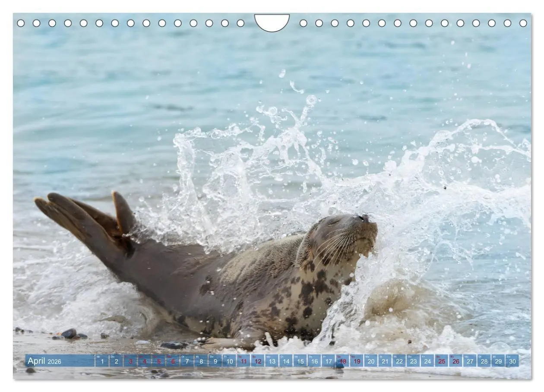Click the holiday date 4 cell
The image size is (544, 392).
click(x=145, y=362)
